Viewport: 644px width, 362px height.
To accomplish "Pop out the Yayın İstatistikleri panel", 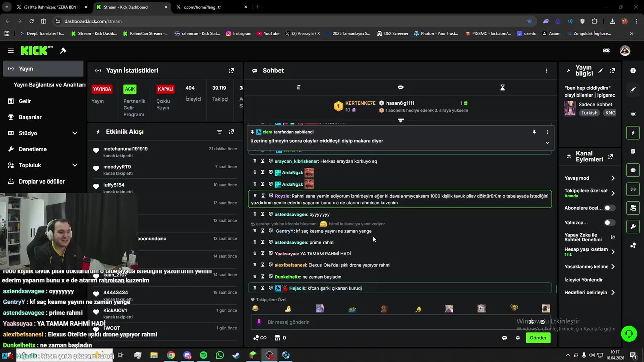I will 231,71.
